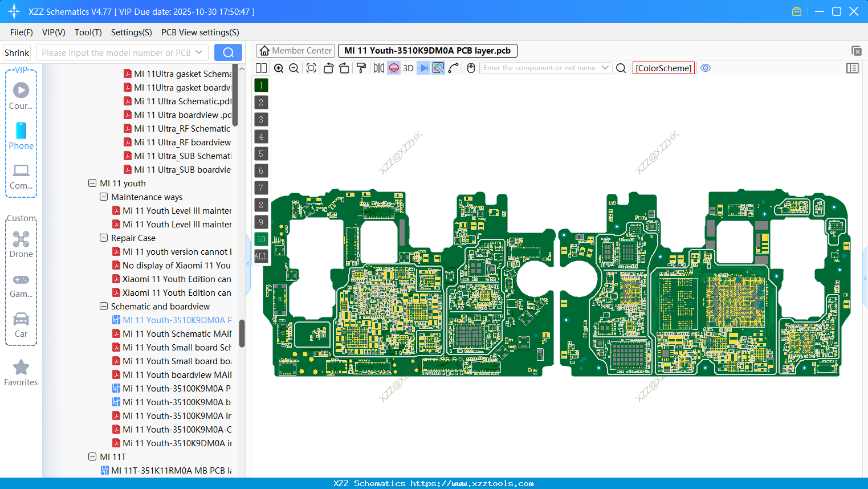Switch to the PCB View settings(S) menu
Viewport: 868px width, 489px height.
tap(199, 32)
